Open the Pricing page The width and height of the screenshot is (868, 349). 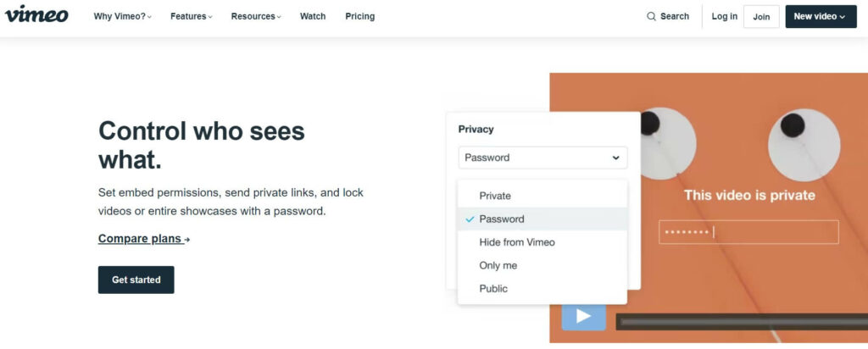point(360,16)
